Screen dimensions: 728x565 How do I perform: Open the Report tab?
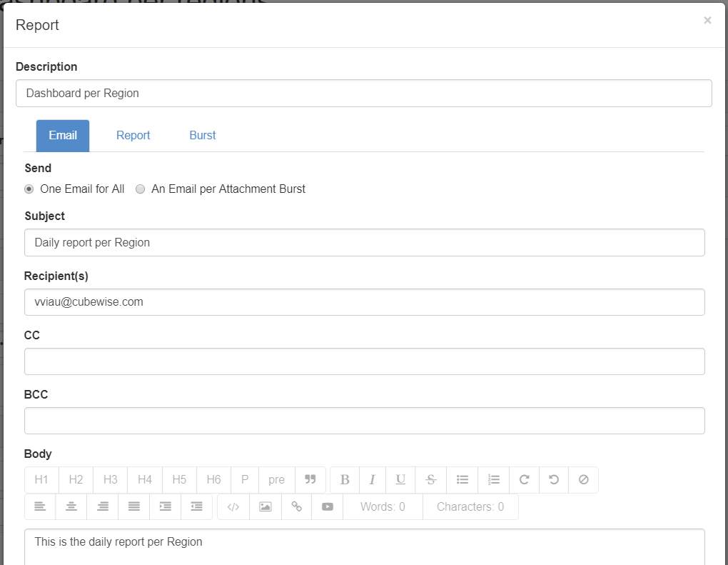coord(133,136)
